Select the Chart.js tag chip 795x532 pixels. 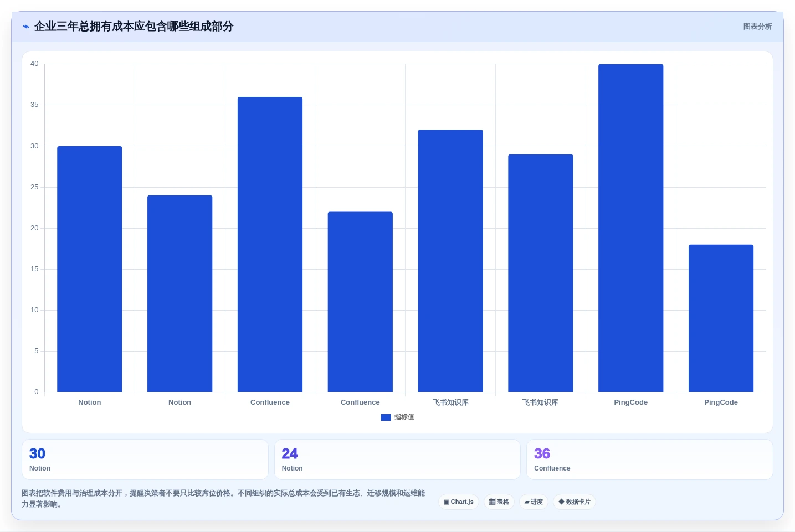click(459, 502)
